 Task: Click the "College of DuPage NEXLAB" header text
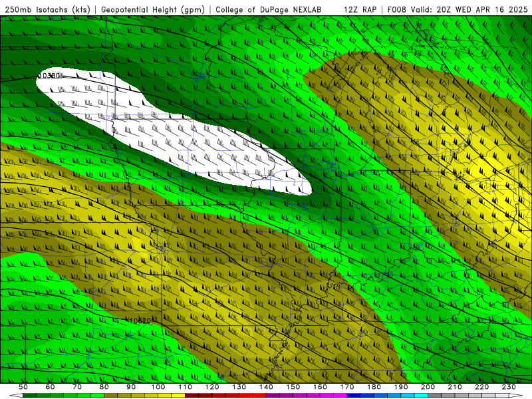[x=269, y=10]
